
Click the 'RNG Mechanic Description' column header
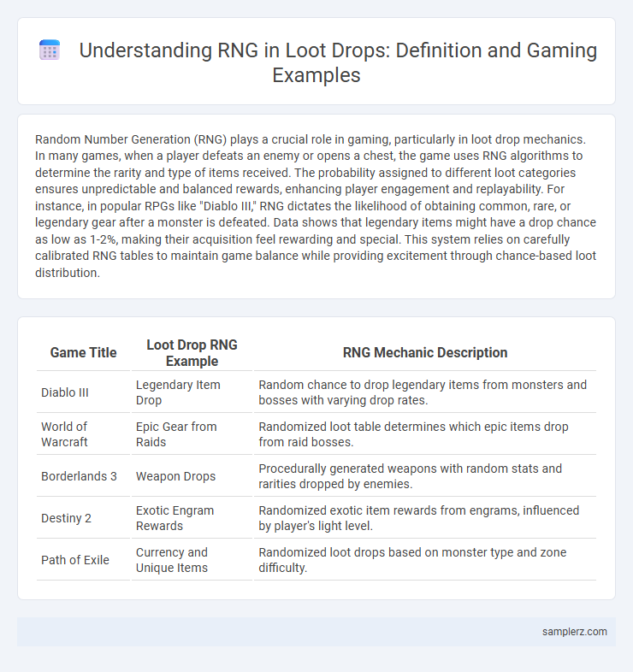(425, 353)
